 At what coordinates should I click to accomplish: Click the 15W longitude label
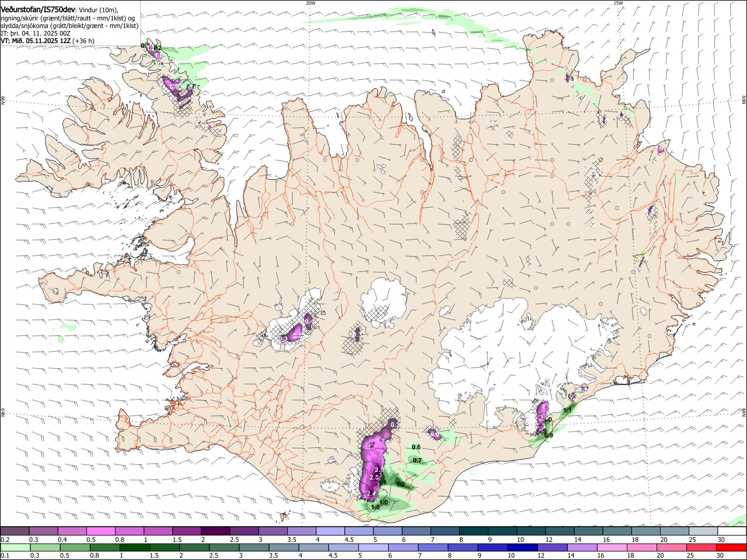pos(618,3)
